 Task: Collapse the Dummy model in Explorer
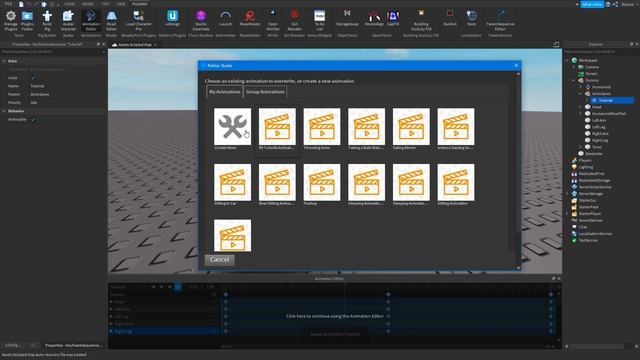(573, 80)
